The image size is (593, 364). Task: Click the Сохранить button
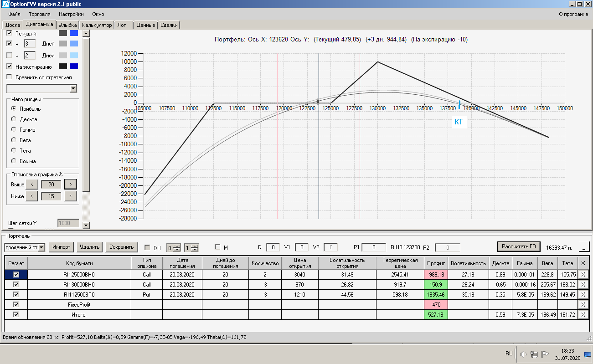click(x=122, y=247)
